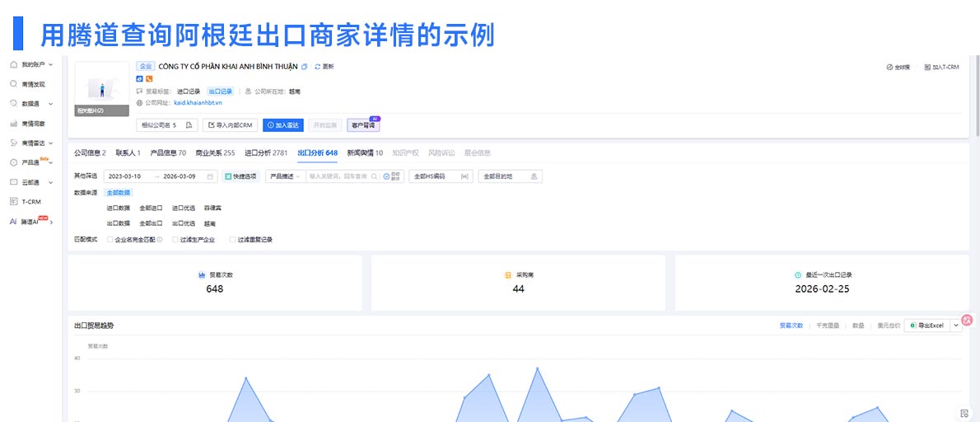This screenshot has width=980, height=422.
Task: Open the kaid.khaianhbt.vn website link
Action: coord(198,102)
